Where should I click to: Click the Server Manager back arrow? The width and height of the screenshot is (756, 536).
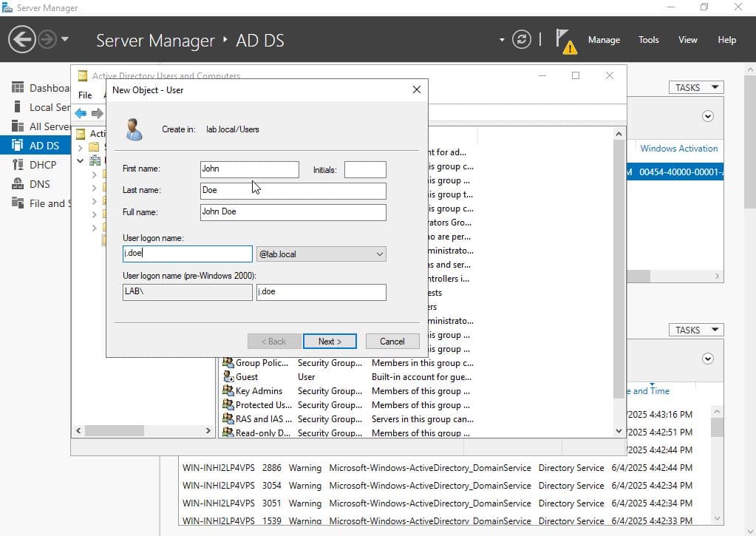(x=22, y=39)
